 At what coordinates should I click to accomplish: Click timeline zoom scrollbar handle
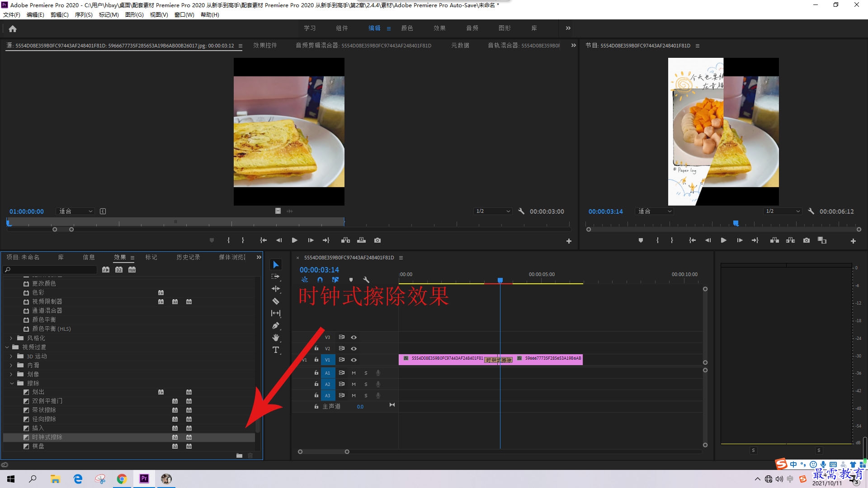[x=347, y=452]
